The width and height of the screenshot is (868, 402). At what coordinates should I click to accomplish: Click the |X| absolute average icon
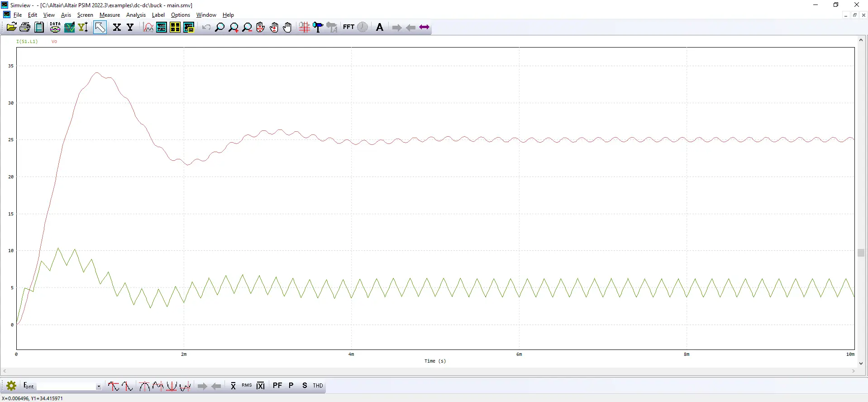click(260, 386)
